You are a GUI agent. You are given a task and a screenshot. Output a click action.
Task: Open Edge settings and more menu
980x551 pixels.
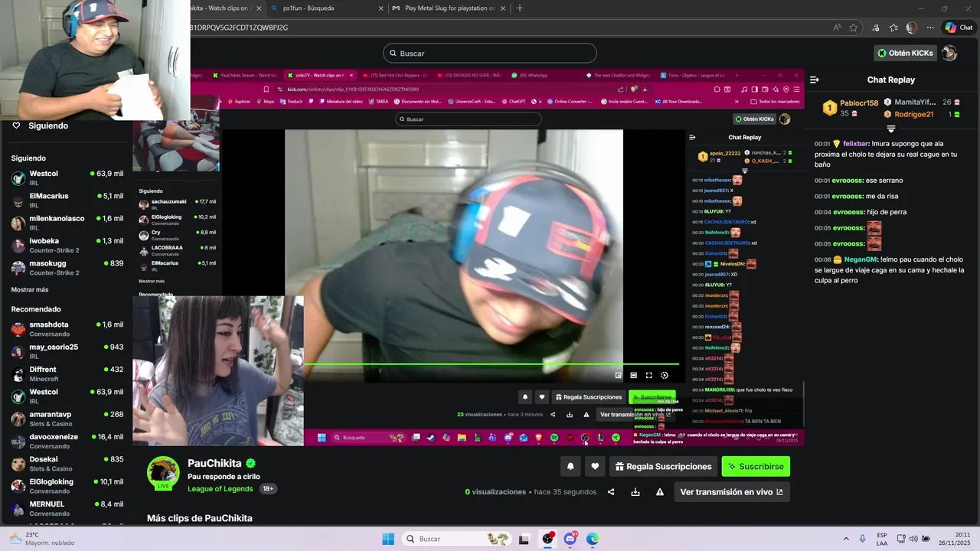tap(929, 28)
